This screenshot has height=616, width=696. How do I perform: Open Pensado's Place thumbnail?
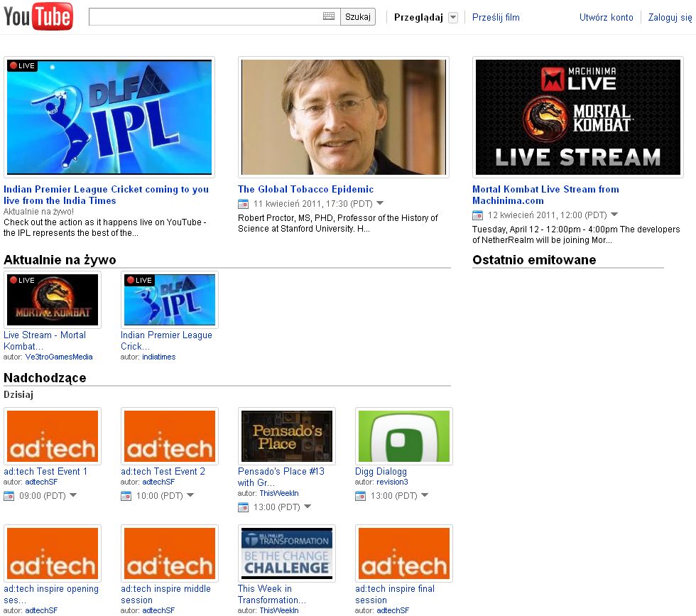287,436
